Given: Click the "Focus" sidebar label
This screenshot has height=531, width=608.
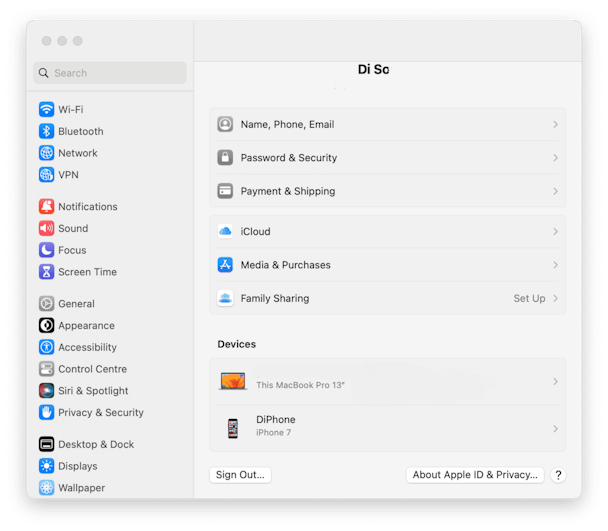Looking at the screenshot, I should 72,250.
